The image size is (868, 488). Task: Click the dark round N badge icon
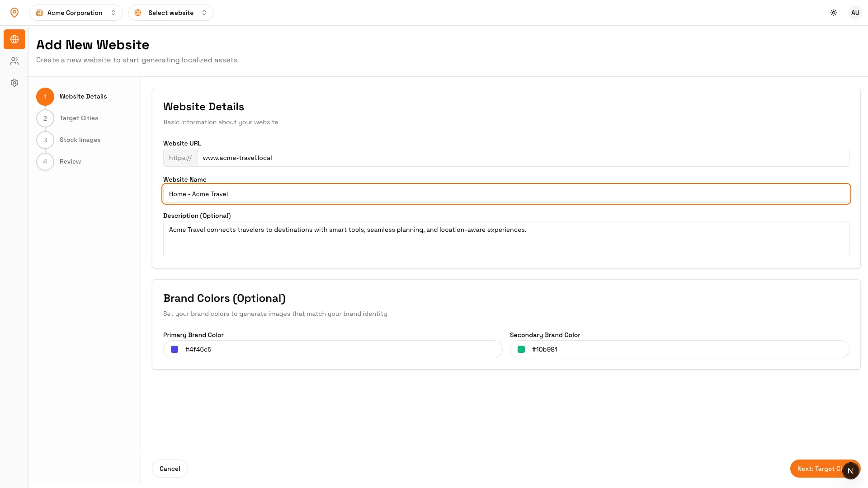click(850, 471)
